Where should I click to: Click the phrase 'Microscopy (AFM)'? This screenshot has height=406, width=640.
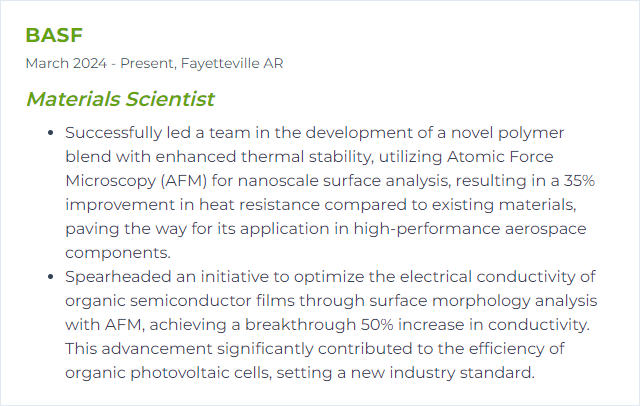click(x=136, y=181)
